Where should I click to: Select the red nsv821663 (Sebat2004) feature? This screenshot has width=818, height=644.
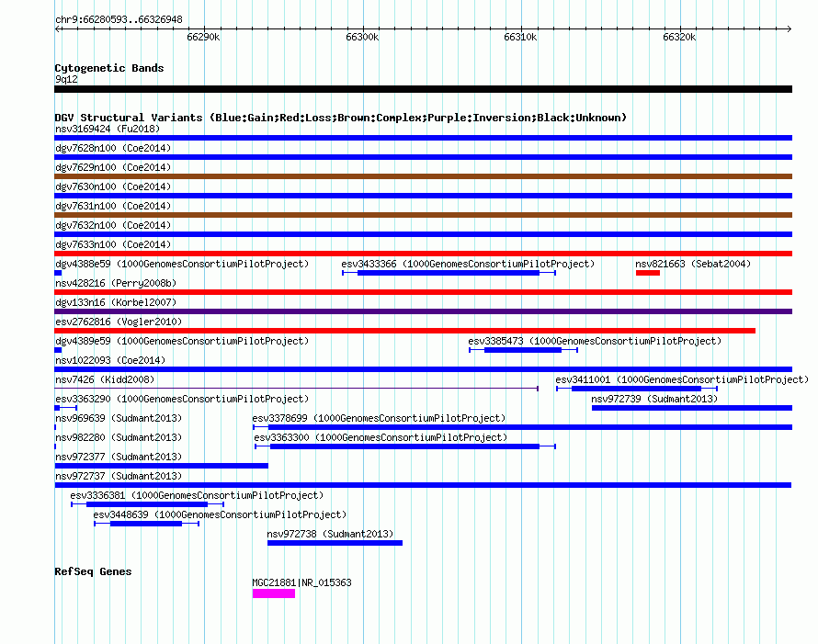[x=648, y=273]
